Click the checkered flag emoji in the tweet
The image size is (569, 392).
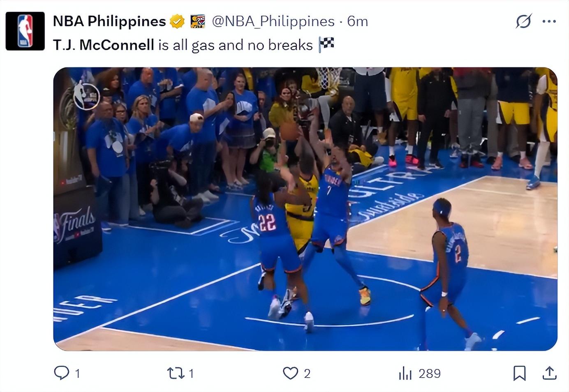click(x=326, y=44)
